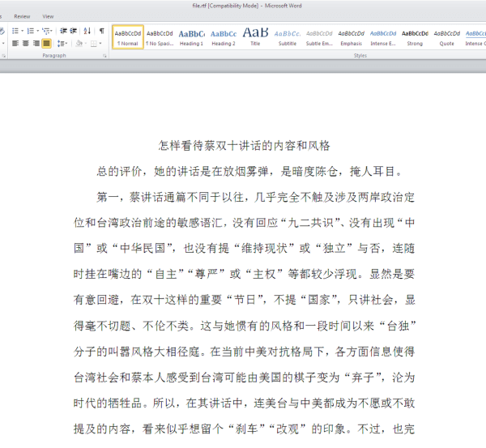Apply the Strong style
Viewport: 486px width, 448px height.
pyautogui.click(x=415, y=37)
